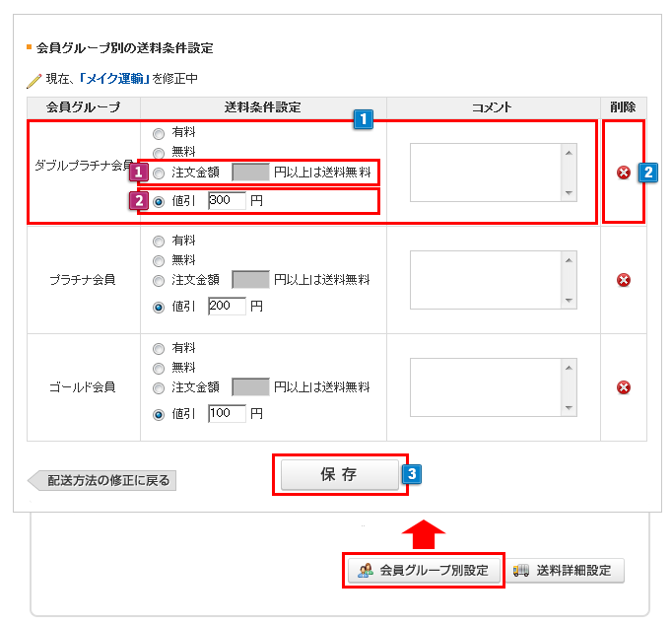Select 値引 radio for プラチナ会員
This screenshot has width=672, height=625.
pos(159,307)
